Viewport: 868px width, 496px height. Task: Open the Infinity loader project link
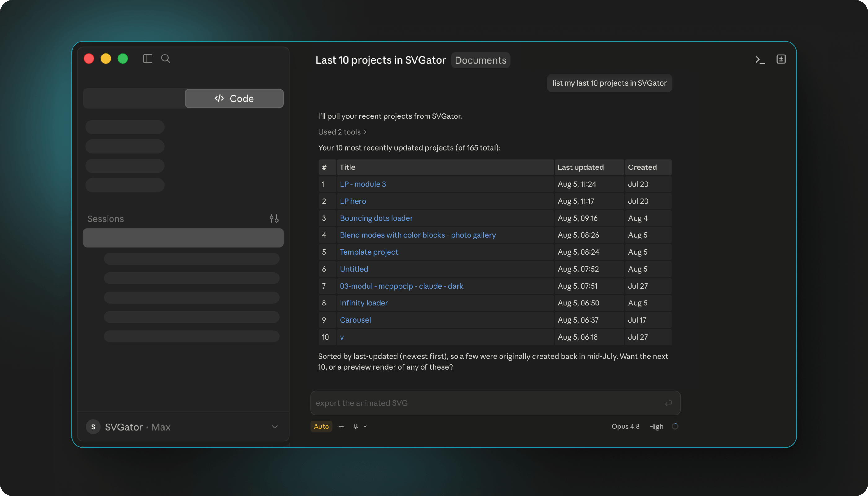click(x=364, y=303)
